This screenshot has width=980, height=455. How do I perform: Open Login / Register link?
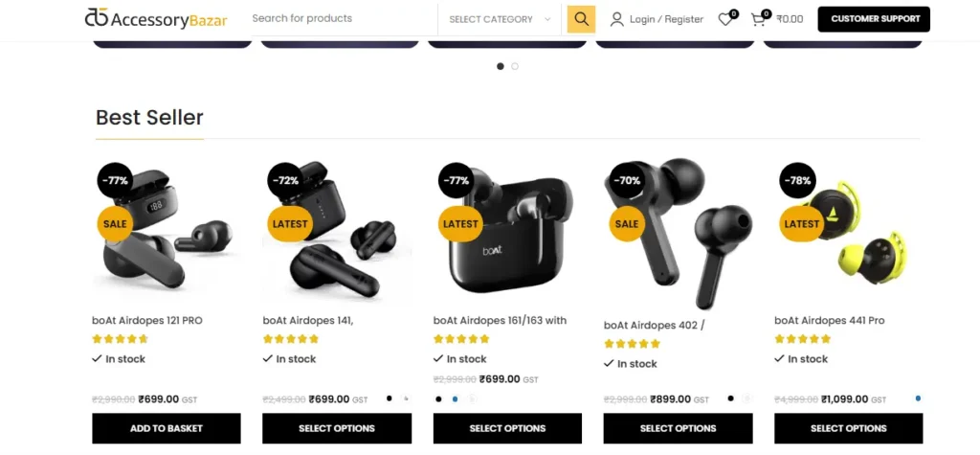(x=666, y=19)
